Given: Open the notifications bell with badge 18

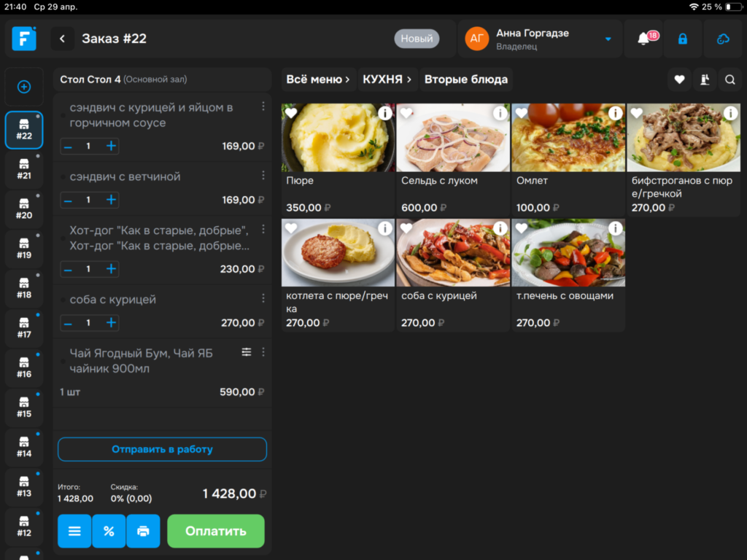Looking at the screenshot, I should (643, 39).
